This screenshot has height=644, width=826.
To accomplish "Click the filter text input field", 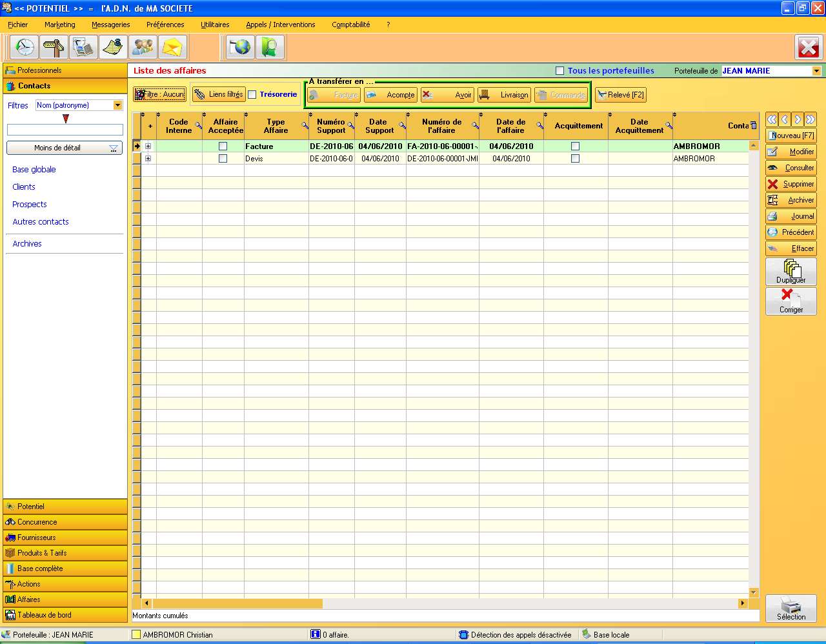I will click(x=65, y=130).
